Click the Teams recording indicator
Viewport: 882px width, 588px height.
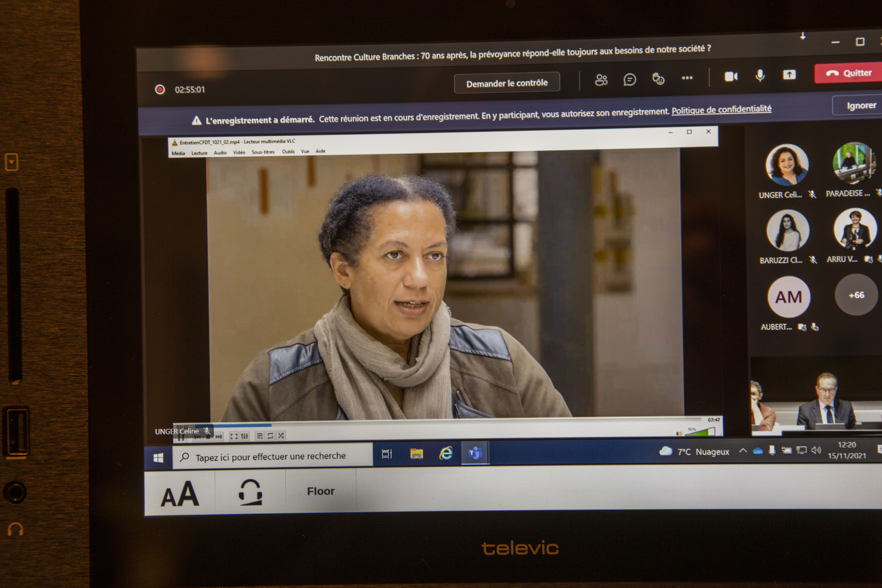pyautogui.click(x=160, y=90)
